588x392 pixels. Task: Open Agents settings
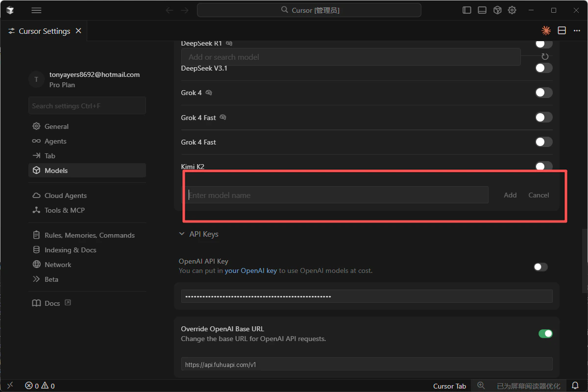87,141
